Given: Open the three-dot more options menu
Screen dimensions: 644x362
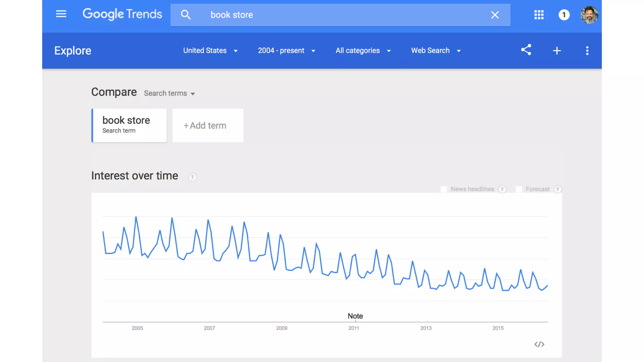Looking at the screenshot, I should [587, 51].
